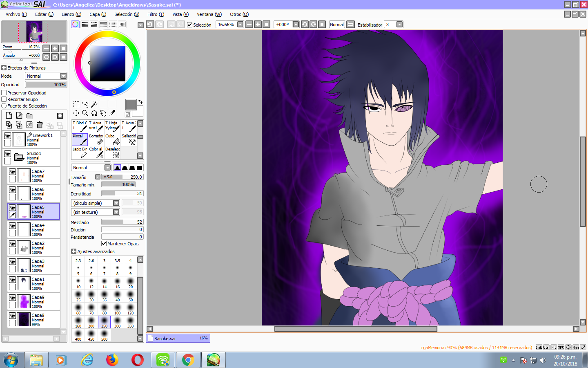The width and height of the screenshot is (588, 368).
Task: Click the canvas horizontal scrollbar
Action: click(356, 329)
